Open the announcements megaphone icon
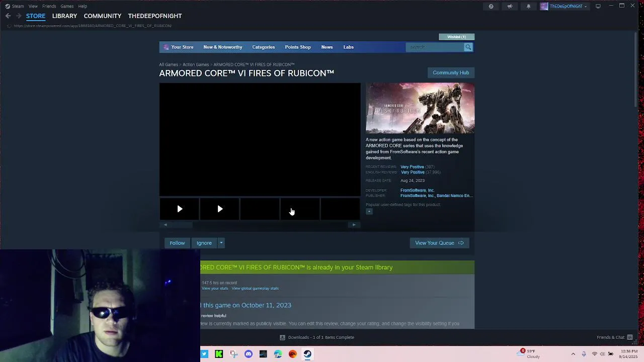 pyautogui.click(x=510, y=6)
